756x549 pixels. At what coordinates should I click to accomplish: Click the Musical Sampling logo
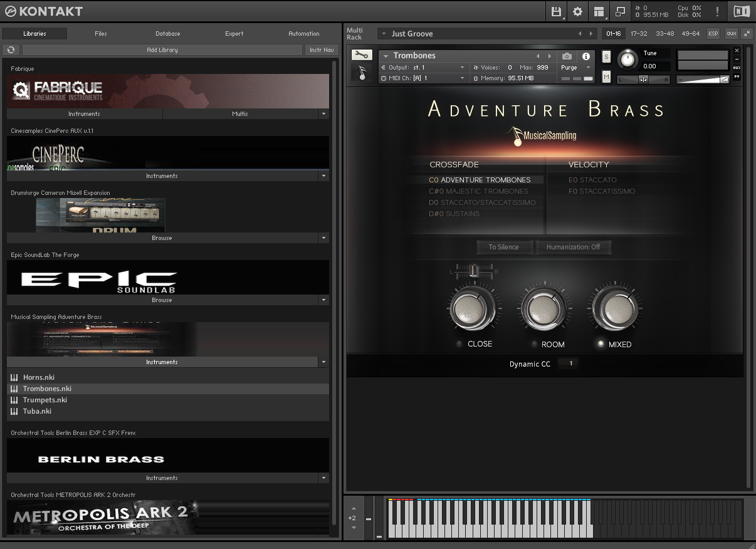541,135
